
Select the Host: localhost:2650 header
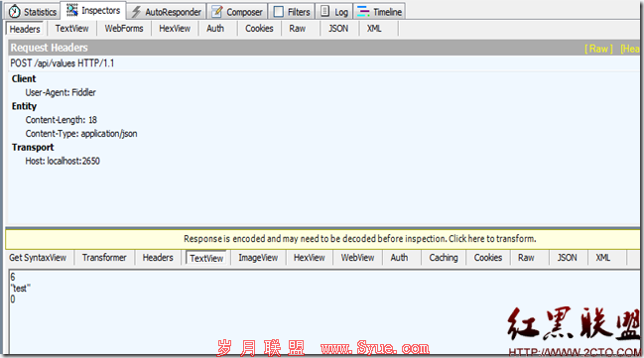(63, 161)
